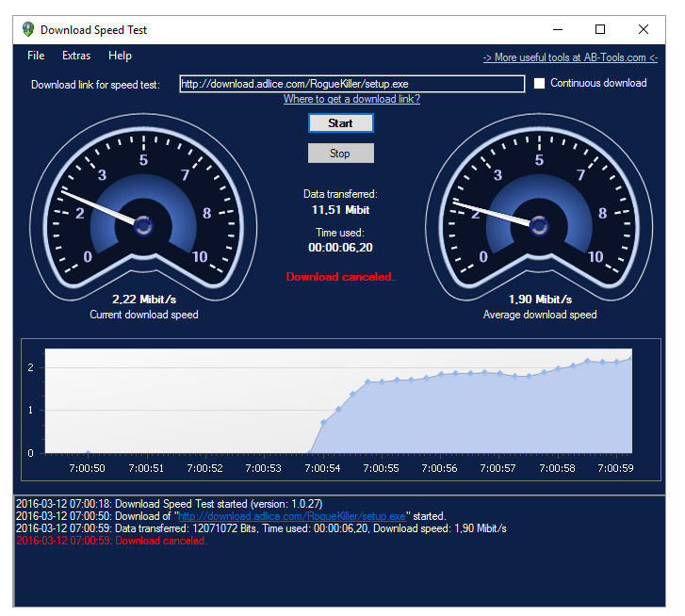
Task: Maximize the Download Speed Test window
Action: (600, 29)
